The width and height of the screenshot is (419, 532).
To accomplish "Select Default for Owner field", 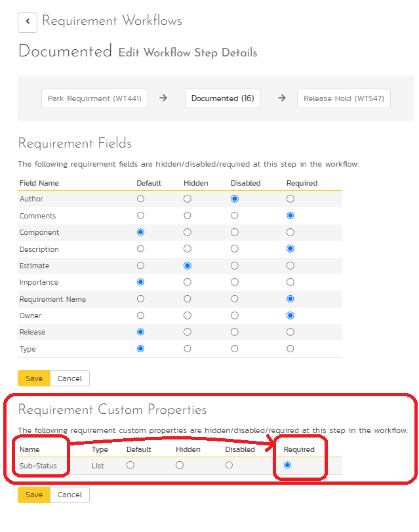I will pos(140,316).
